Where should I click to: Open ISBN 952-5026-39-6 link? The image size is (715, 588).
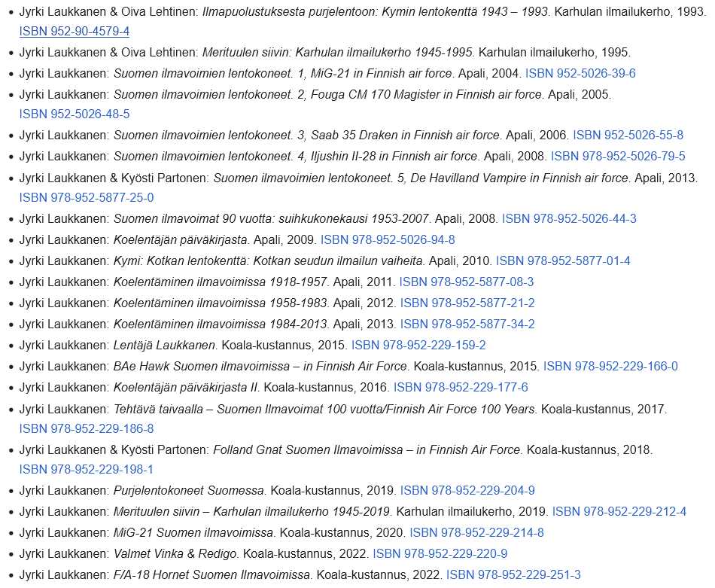point(580,74)
